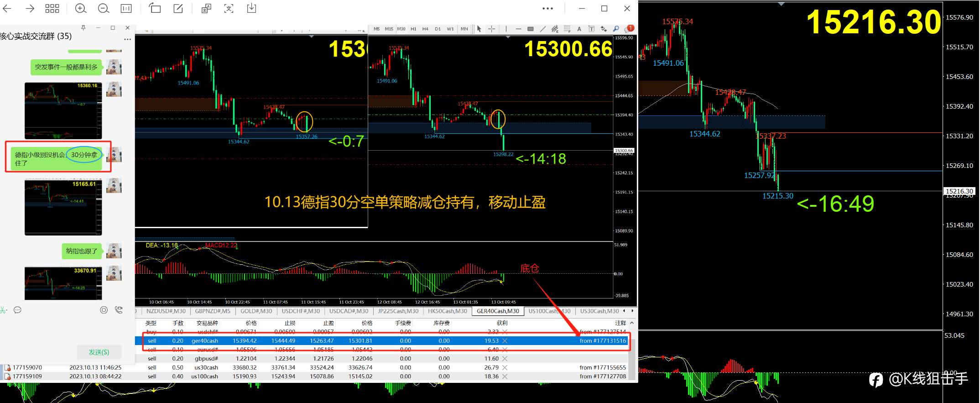980x403 pixels.
Task: Open chat history bubble icon
Action: 17,310
